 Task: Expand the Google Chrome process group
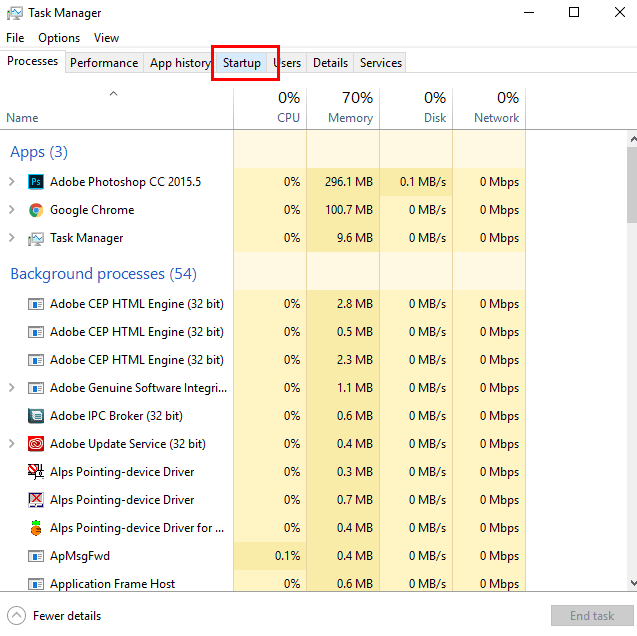coord(12,210)
